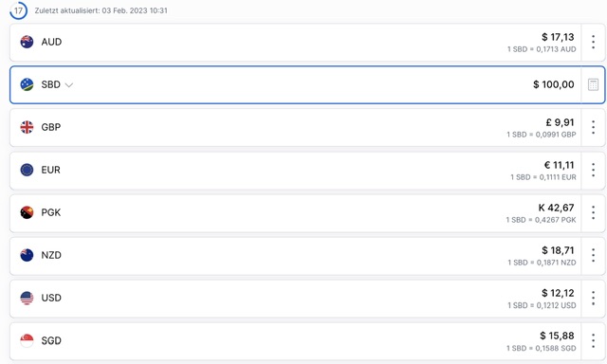The image size is (607, 364).
Task: Click the 1 SBD = 0,1212 USD rate
Action: [542, 305]
